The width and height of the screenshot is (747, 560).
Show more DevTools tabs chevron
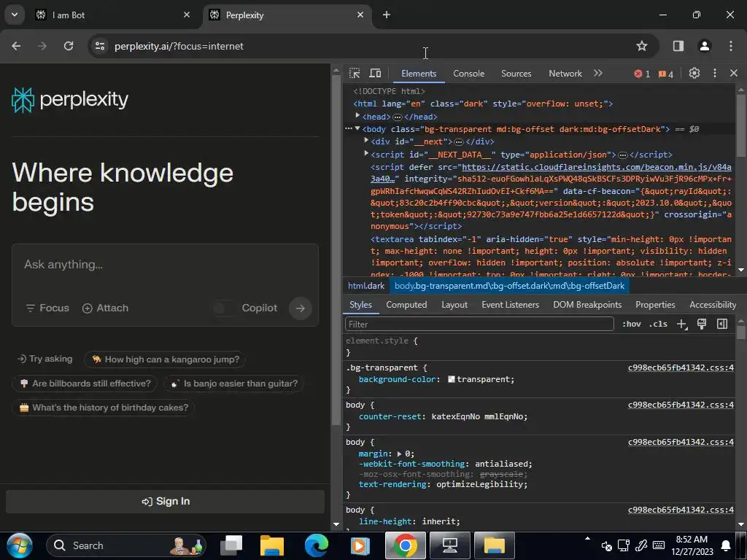pos(598,74)
